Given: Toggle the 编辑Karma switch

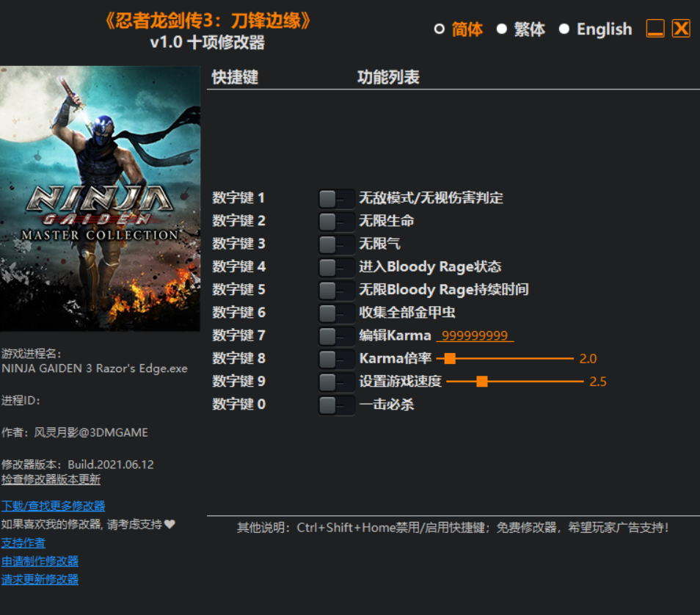Looking at the screenshot, I should point(336,336).
